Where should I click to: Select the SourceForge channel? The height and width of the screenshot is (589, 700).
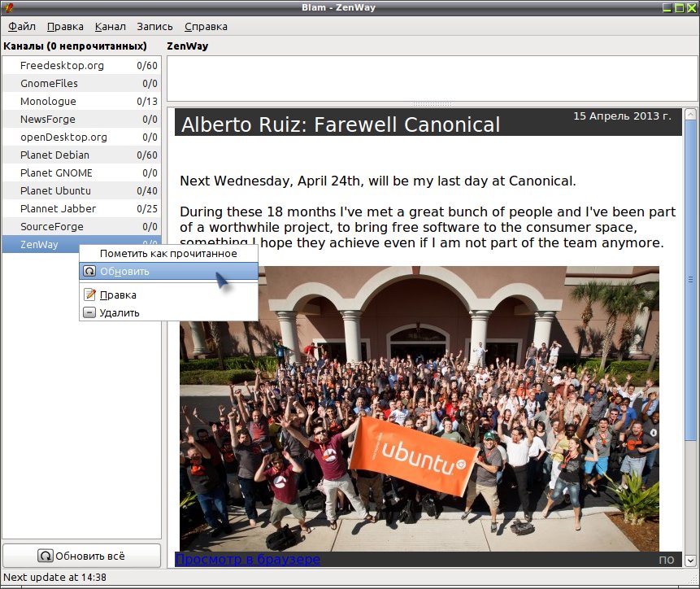[81, 226]
